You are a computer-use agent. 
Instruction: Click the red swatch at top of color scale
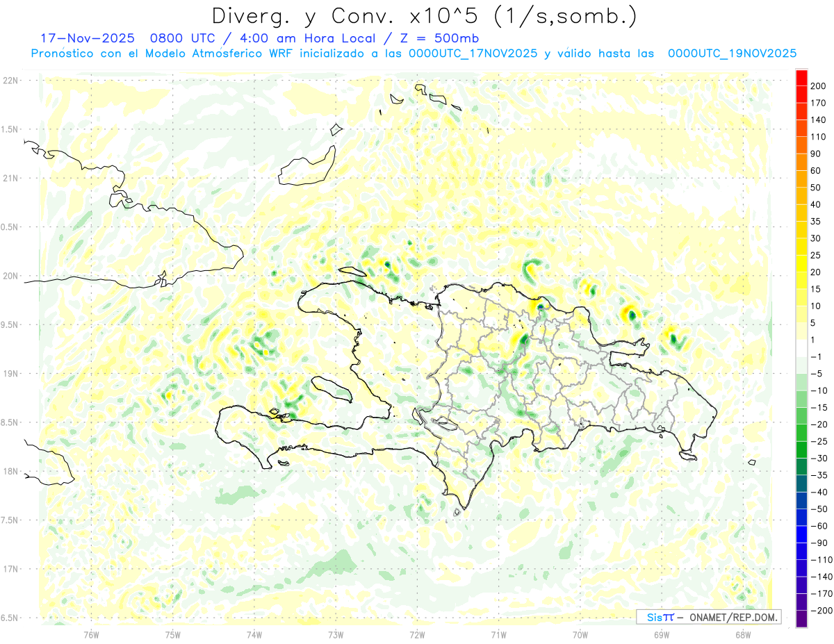point(801,77)
